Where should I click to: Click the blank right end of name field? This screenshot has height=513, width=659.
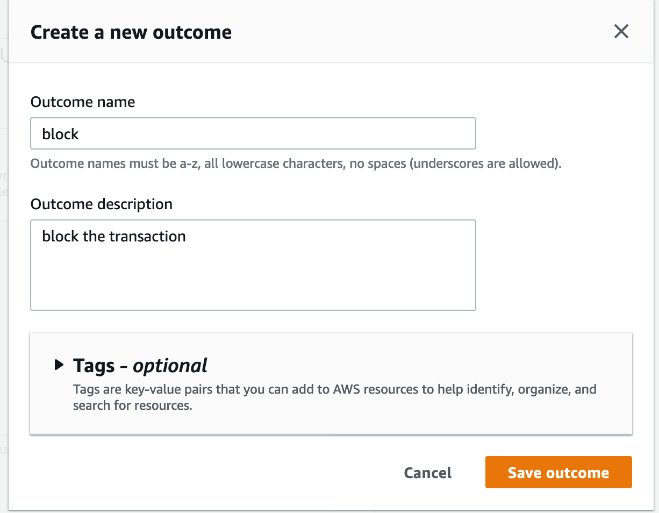click(400, 133)
